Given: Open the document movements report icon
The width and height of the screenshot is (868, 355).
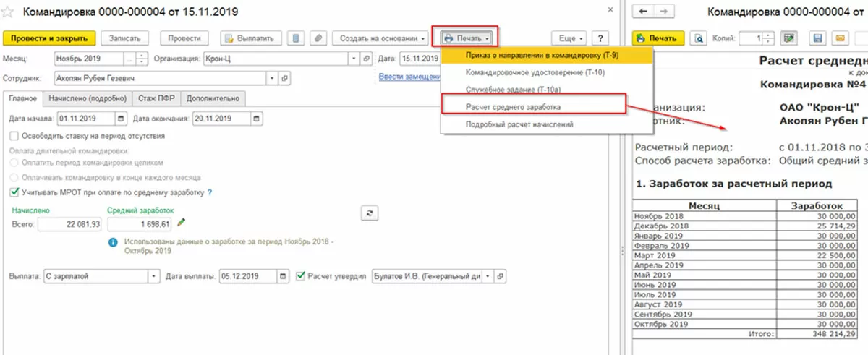Looking at the screenshot, I should 296,38.
